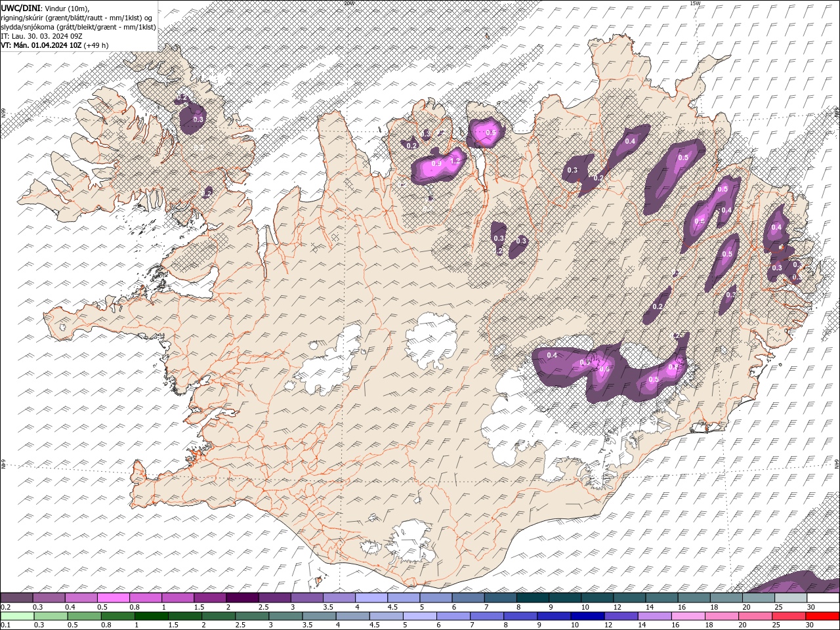Select the deep blue 10 swatch in lower legend
The image size is (840, 630).
click(587, 616)
